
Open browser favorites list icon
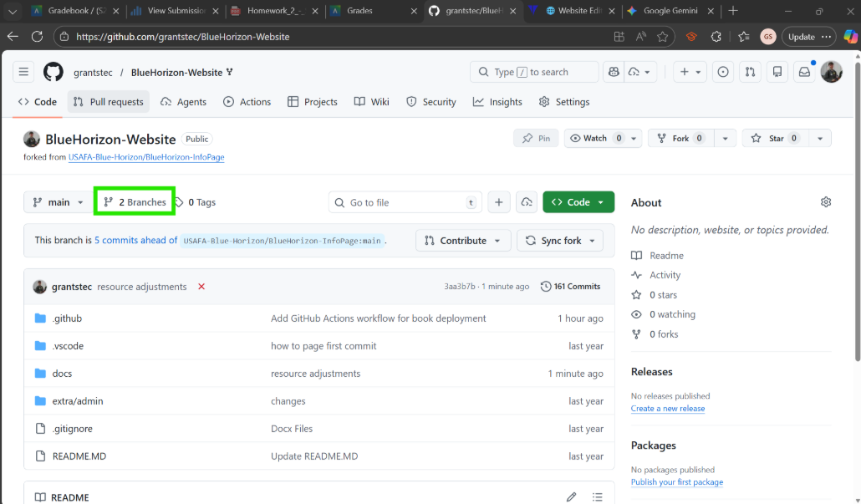coord(743,37)
